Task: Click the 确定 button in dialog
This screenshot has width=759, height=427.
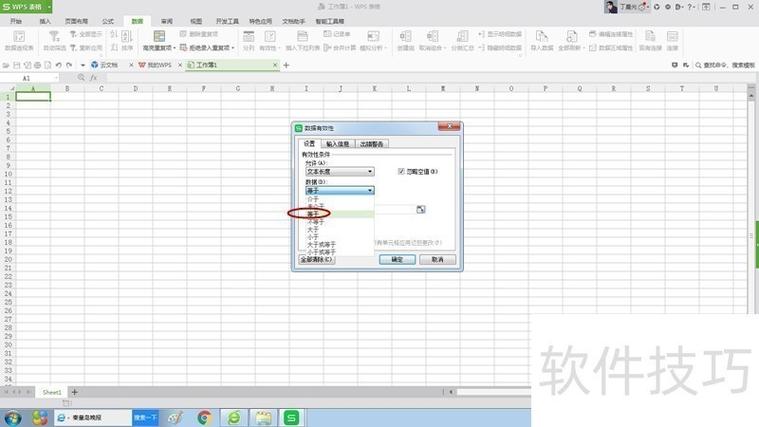Action: (397, 259)
